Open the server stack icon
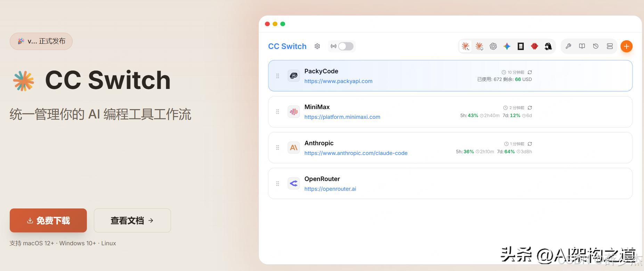644x271 pixels. tap(610, 46)
